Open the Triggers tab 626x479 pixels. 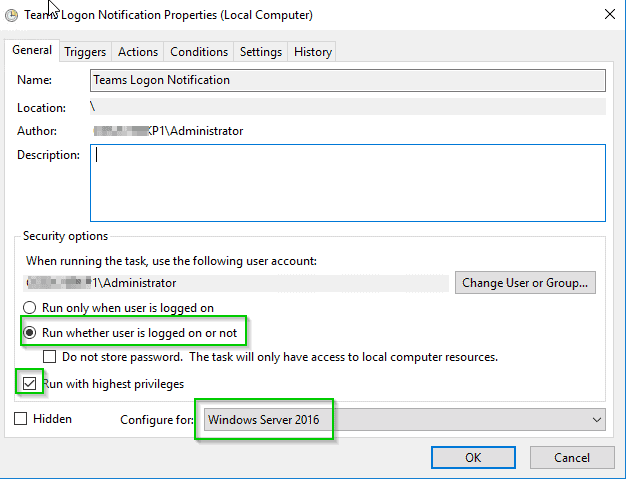tap(85, 52)
